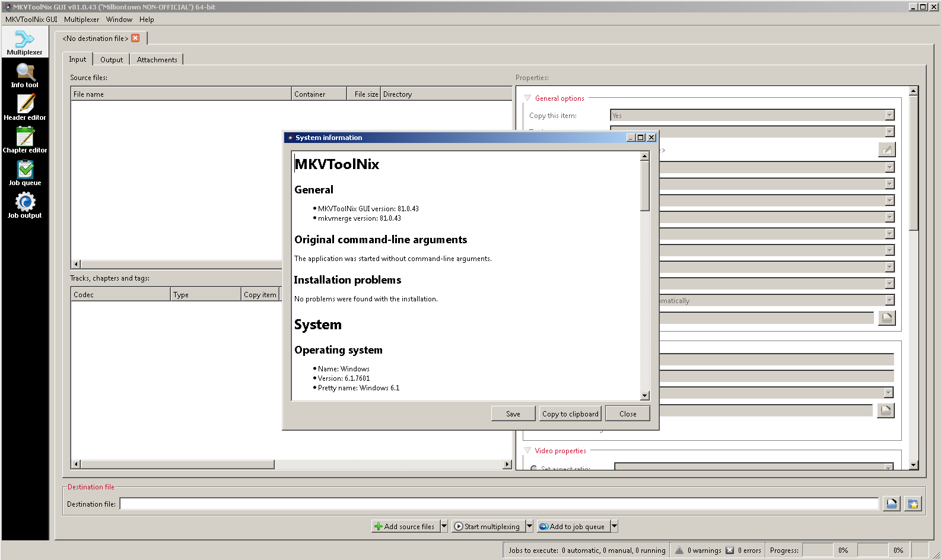Switch to the Input tab
Image resolution: width=941 pixels, height=560 pixels.
[x=78, y=59]
